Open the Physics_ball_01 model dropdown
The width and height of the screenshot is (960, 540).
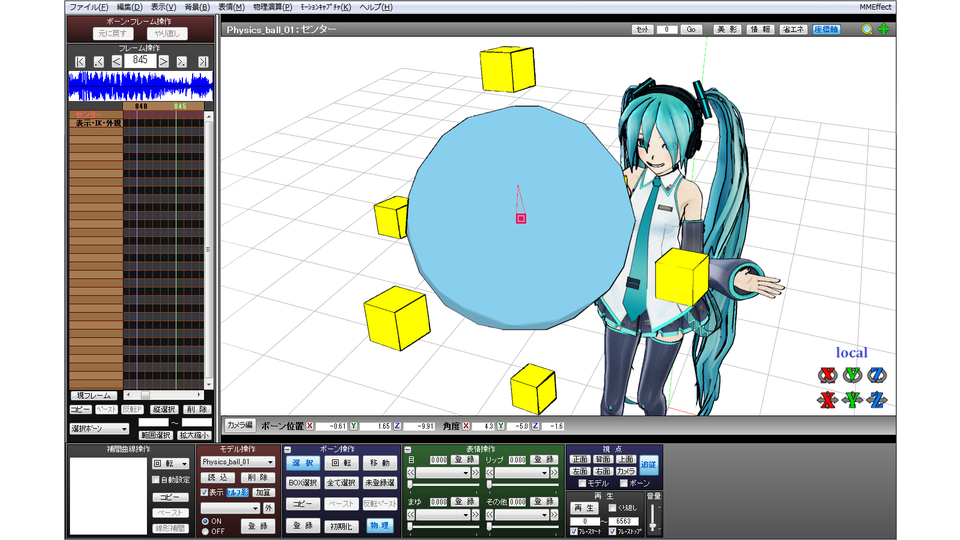(238, 462)
